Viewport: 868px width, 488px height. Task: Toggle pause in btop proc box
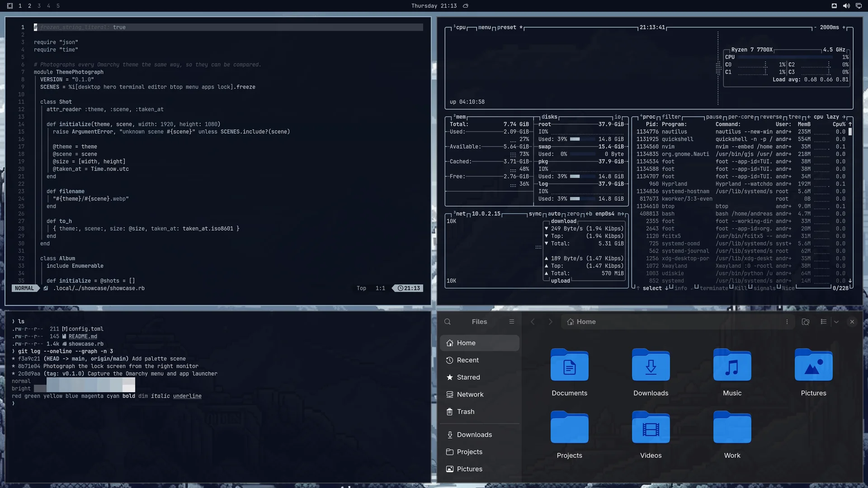(714, 117)
